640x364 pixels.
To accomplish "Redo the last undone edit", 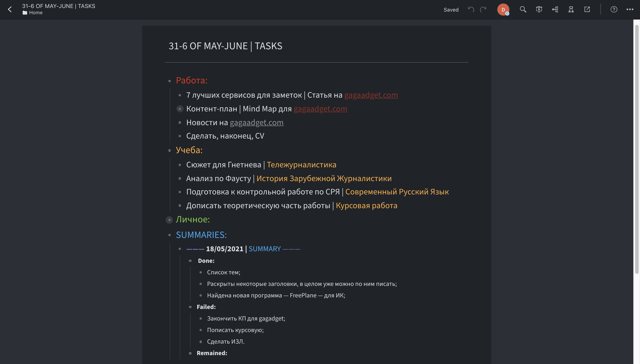I will coord(483,10).
